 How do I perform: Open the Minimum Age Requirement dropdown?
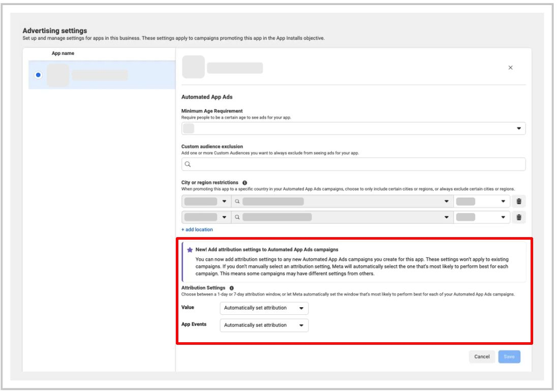point(353,128)
